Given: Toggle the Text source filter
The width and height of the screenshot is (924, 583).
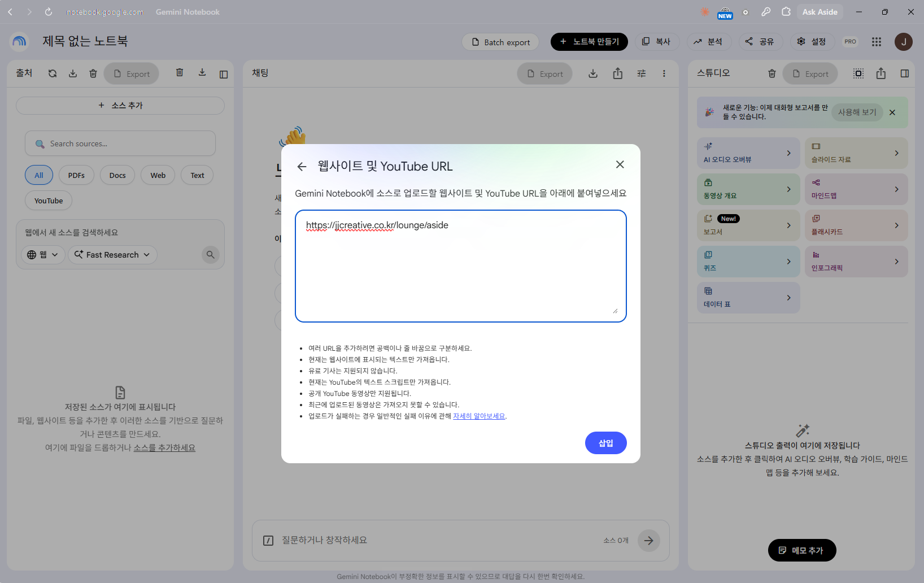Looking at the screenshot, I should pos(197,175).
